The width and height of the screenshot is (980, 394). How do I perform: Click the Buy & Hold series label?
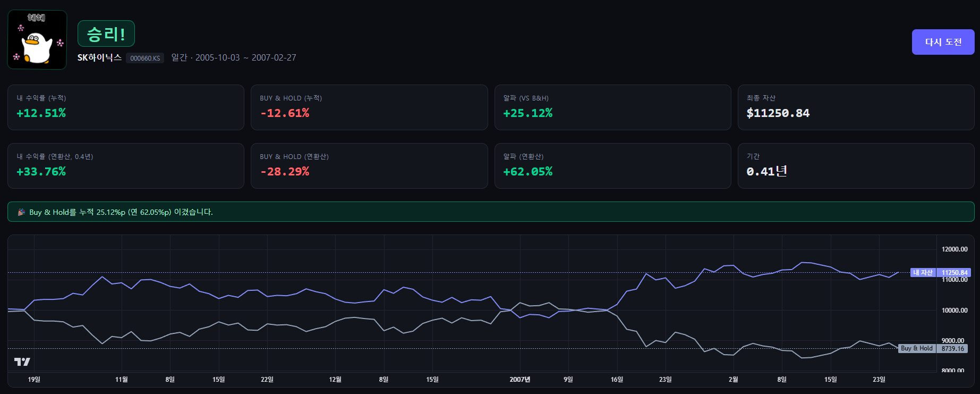point(917,348)
